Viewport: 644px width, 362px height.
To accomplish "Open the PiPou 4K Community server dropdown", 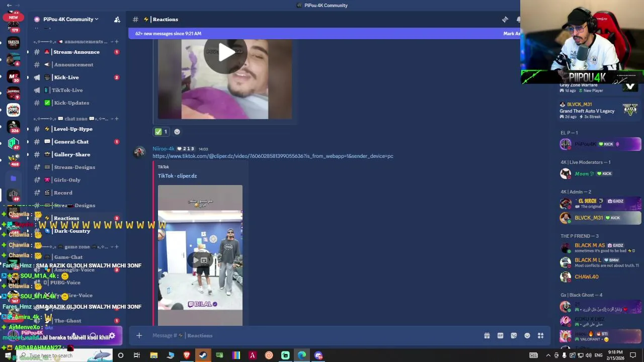I will pos(70,19).
